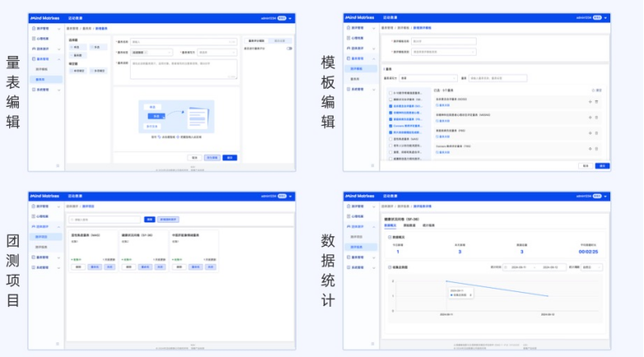Open the template category dropdown below the template name field
Image resolution: width=644 pixels, height=357 pixels.
click(x=444, y=52)
